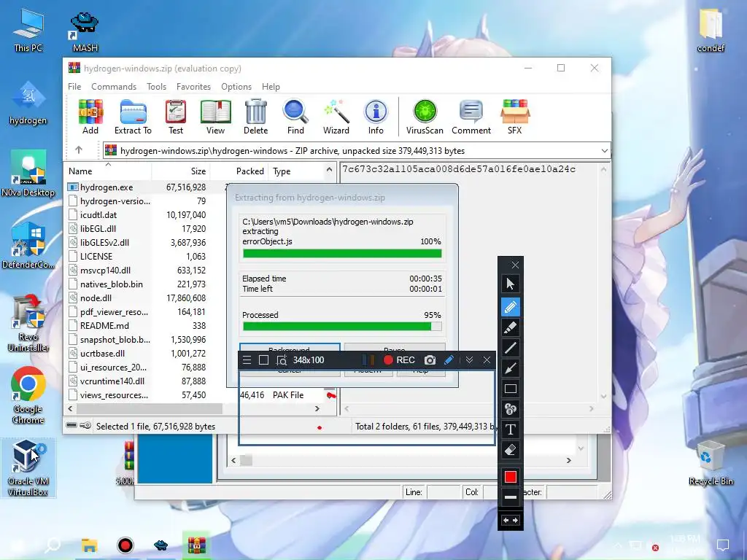Sort file list by Name column
Screen dimensions: 747x560
pyautogui.click(x=108, y=171)
